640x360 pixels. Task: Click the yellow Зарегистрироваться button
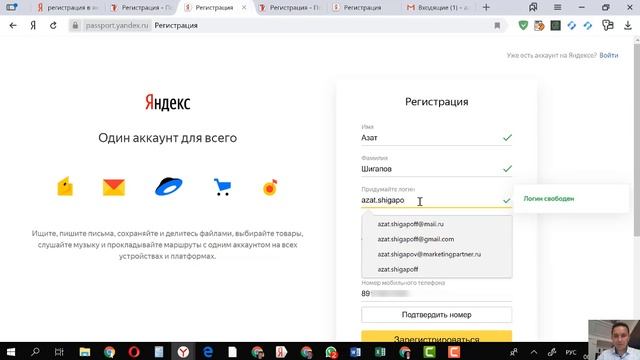pyautogui.click(x=436, y=337)
